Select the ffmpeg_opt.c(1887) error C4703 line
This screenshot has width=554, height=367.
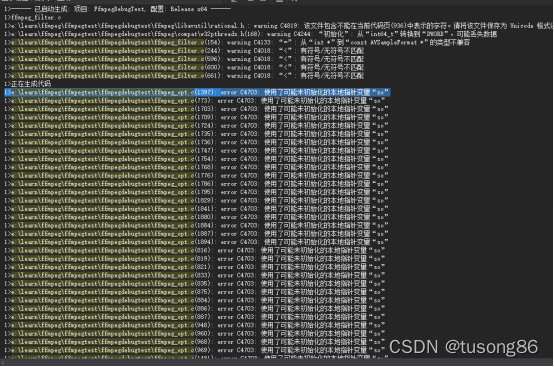[196, 233]
